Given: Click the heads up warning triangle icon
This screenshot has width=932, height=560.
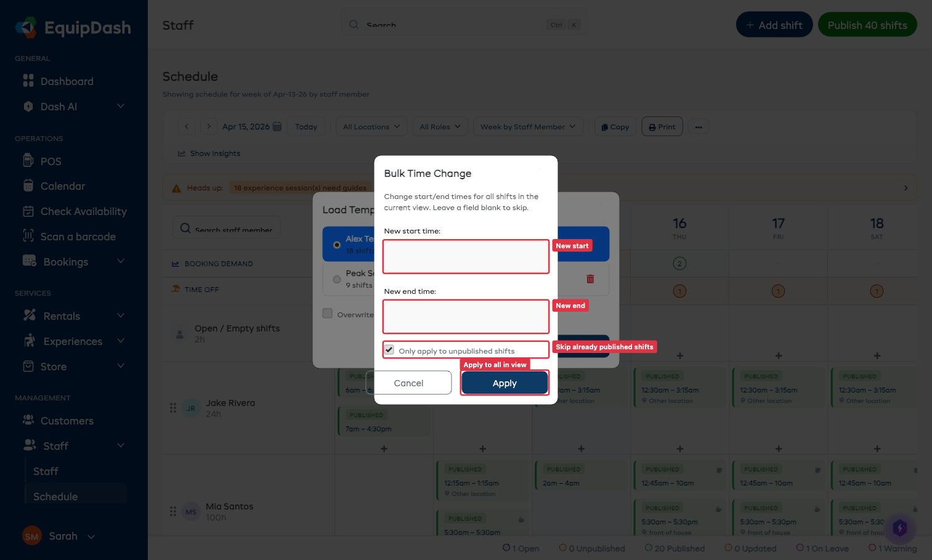Looking at the screenshot, I should [x=176, y=188].
